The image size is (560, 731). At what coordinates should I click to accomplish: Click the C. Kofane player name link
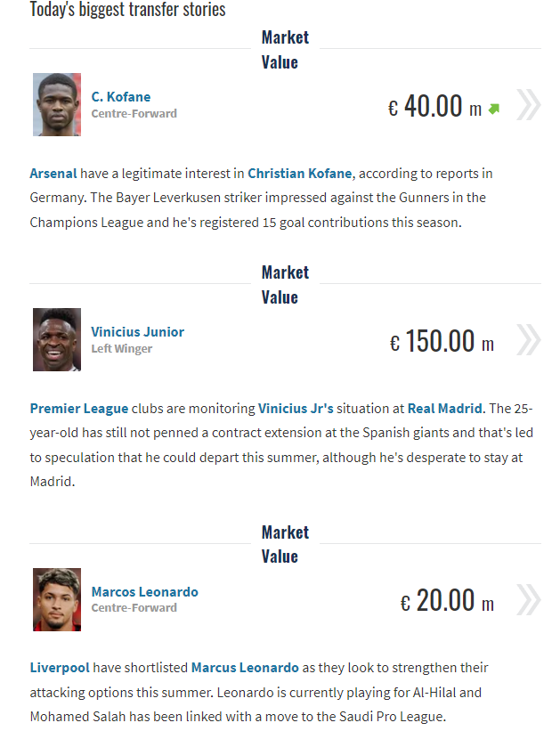[x=121, y=97]
